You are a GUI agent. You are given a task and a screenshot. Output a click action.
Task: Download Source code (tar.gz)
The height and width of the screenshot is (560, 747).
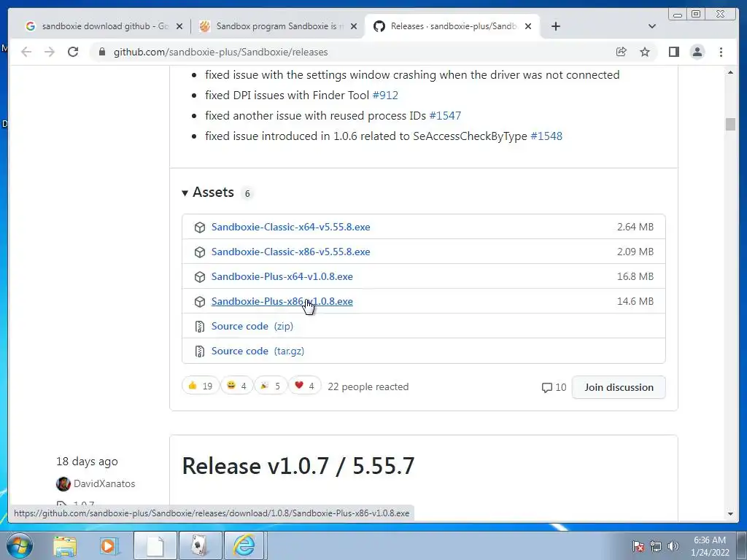pos(258,351)
